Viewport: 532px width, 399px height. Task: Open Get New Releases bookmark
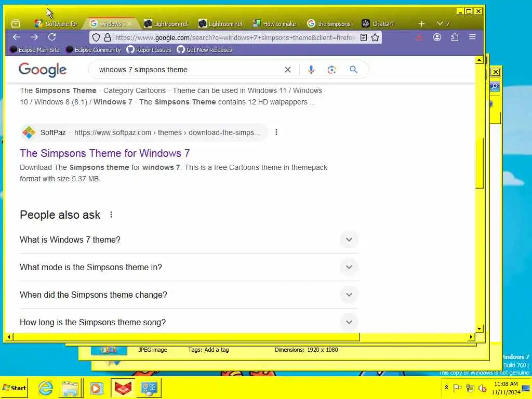tap(205, 50)
